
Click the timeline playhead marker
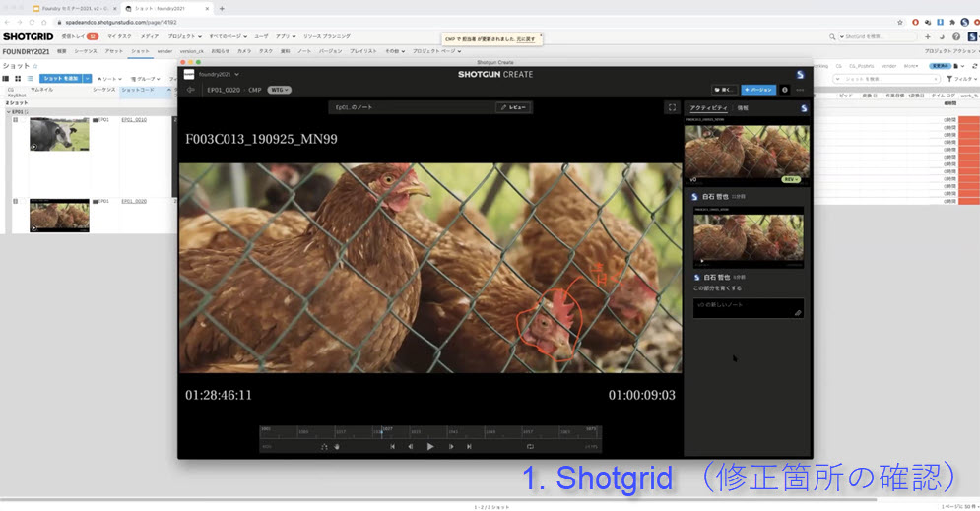[382, 430]
